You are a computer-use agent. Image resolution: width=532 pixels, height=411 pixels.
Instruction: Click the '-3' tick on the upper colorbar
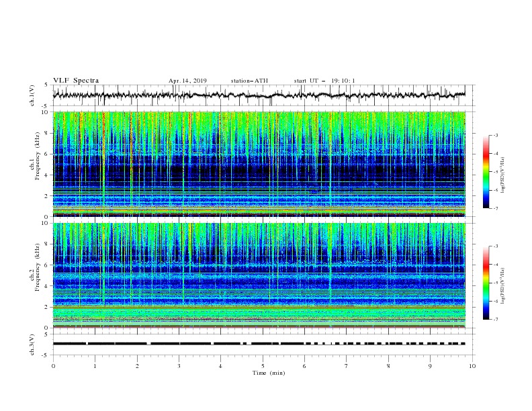click(x=495, y=135)
